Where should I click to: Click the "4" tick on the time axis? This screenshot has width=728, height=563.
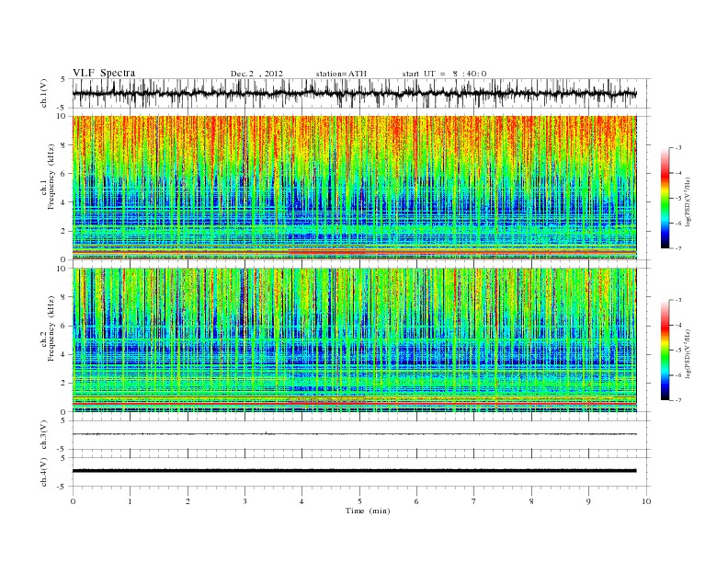click(302, 501)
